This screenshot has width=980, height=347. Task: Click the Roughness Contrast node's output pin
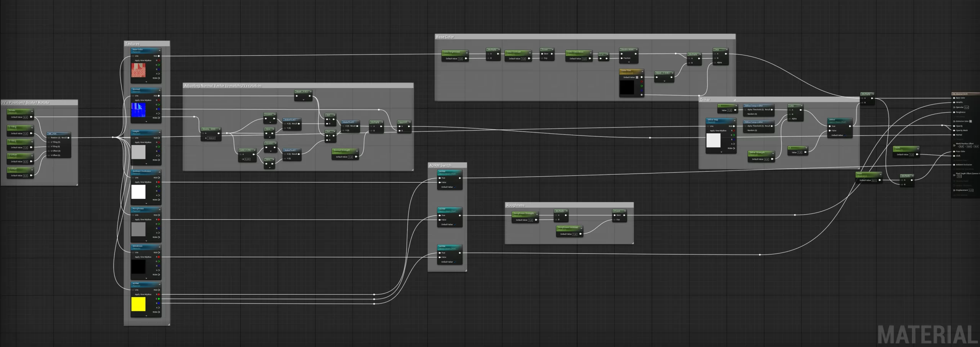(581, 234)
